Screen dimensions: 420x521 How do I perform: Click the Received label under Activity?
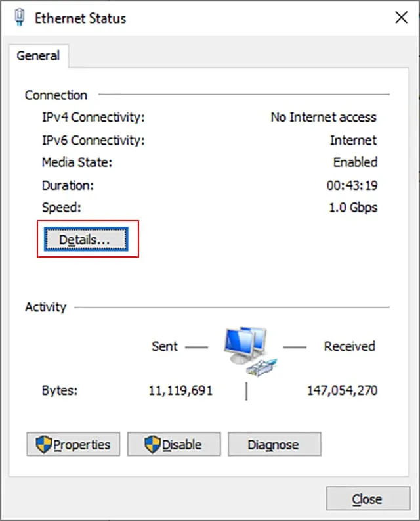click(349, 346)
